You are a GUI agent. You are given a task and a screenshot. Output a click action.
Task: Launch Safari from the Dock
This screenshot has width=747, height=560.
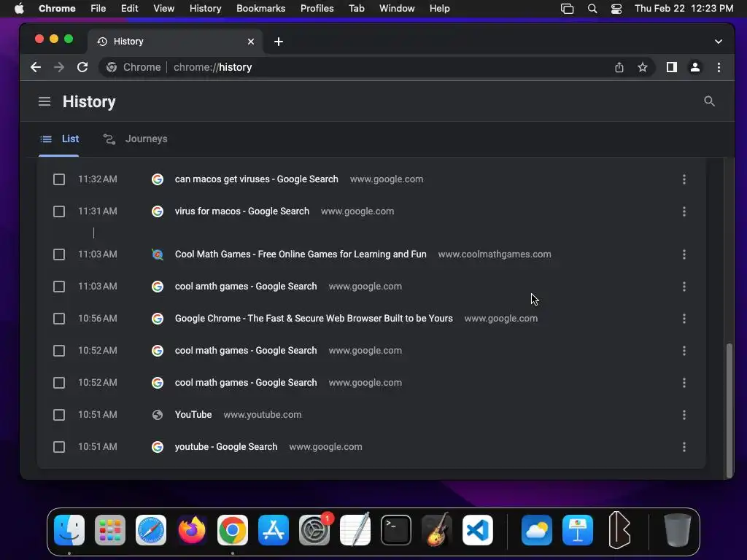coord(151,530)
